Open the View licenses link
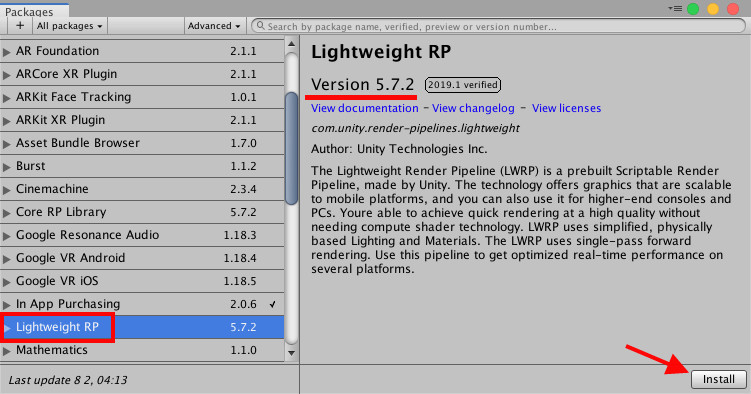This screenshot has height=394, width=751. point(566,108)
